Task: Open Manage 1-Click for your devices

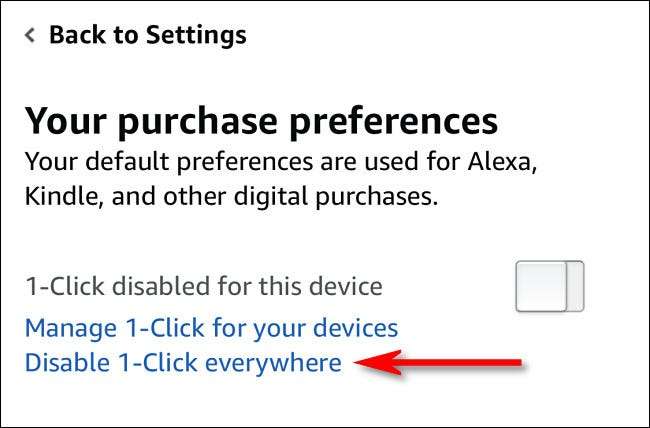Action: (211, 328)
